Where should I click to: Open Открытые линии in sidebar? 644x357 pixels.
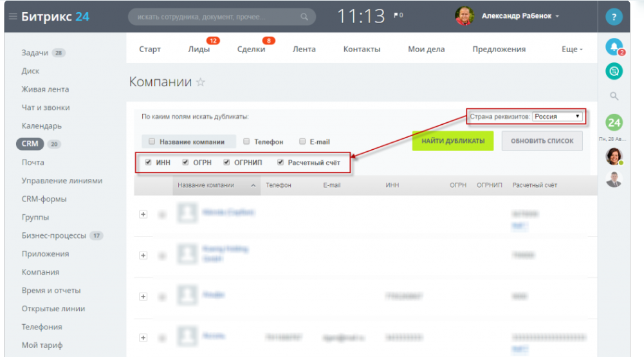point(53,309)
